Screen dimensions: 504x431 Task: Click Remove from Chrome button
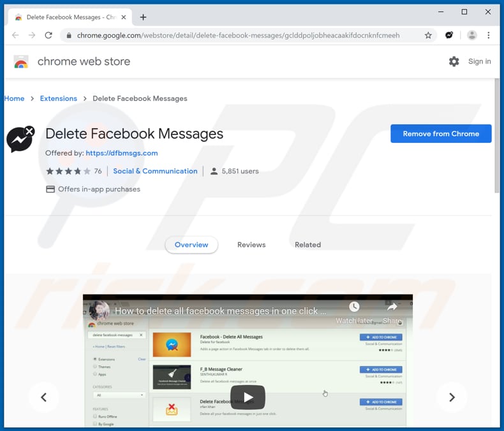tap(441, 134)
